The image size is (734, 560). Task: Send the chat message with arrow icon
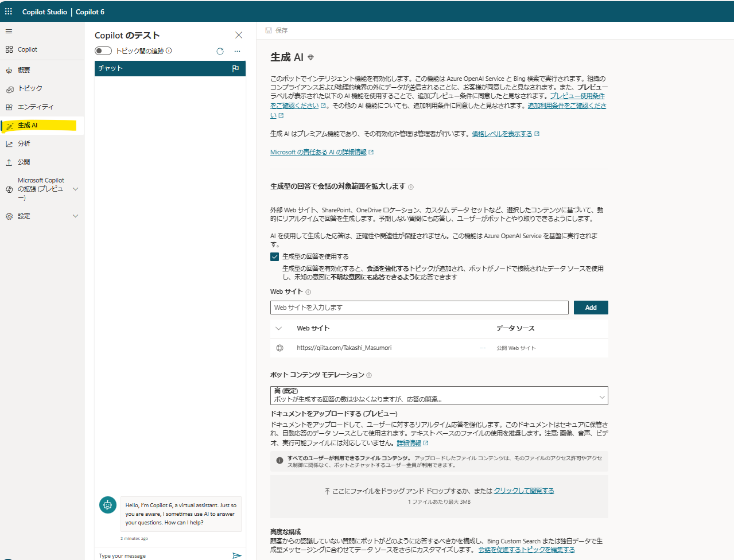pyautogui.click(x=236, y=555)
